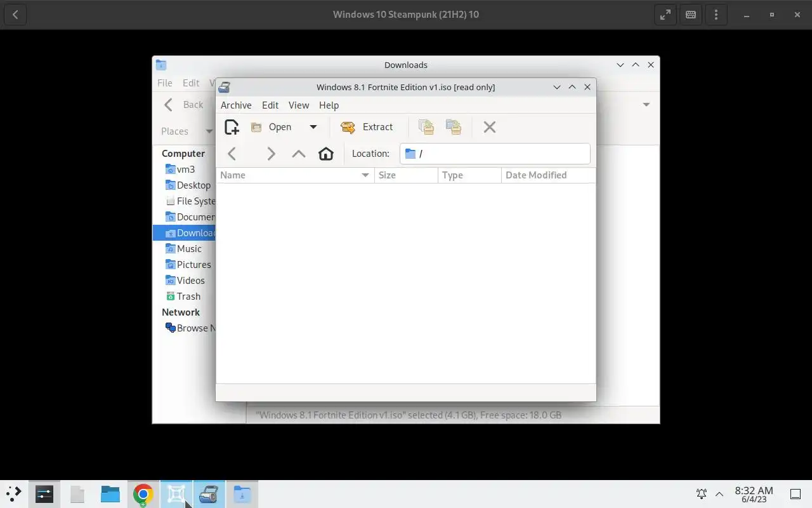This screenshot has height=508, width=812.
Task: Switch to the archive manager taskbar icon
Action: tap(209, 494)
